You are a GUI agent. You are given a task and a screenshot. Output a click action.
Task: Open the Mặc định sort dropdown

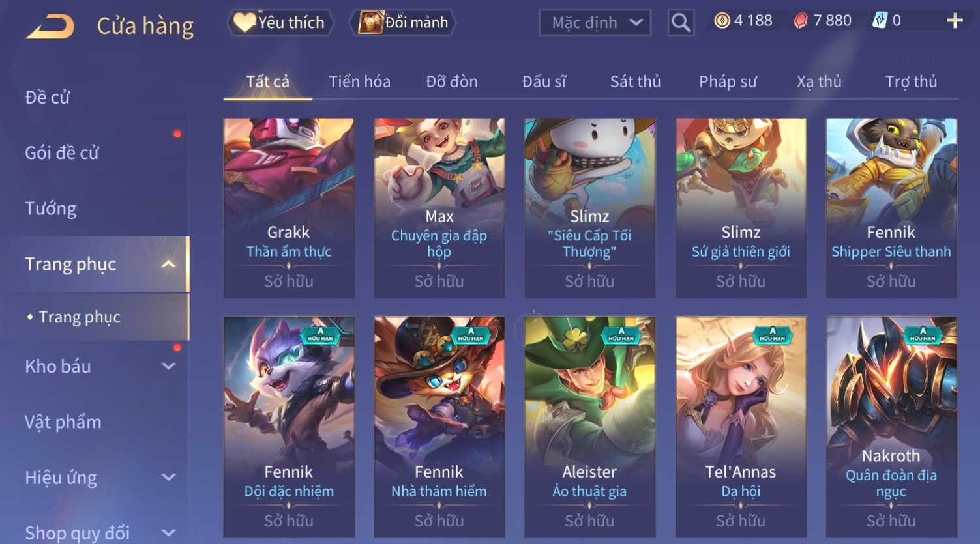tap(595, 23)
